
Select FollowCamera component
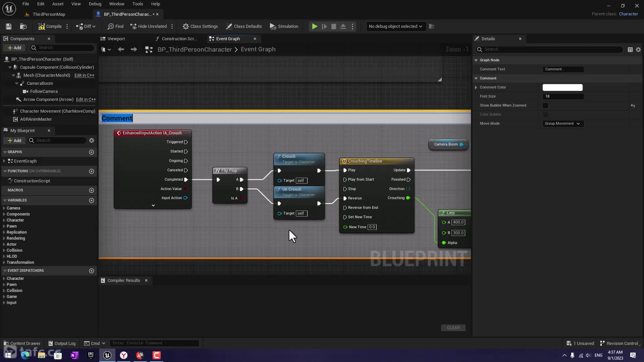point(44,92)
